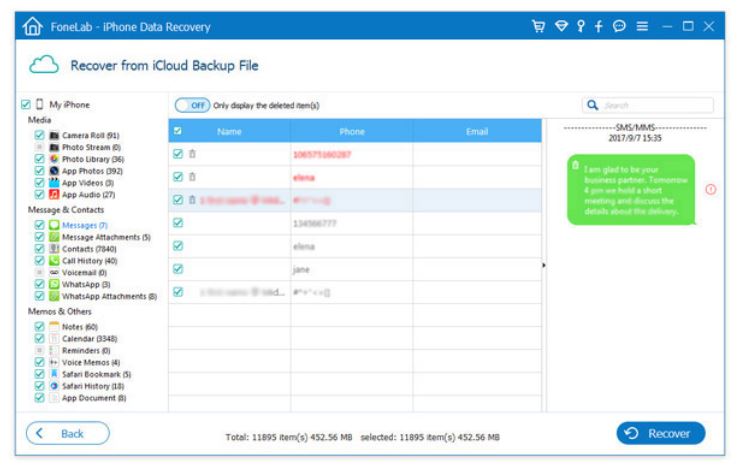Click the key register icon
This screenshot has width=743, height=469.
[580, 26]
